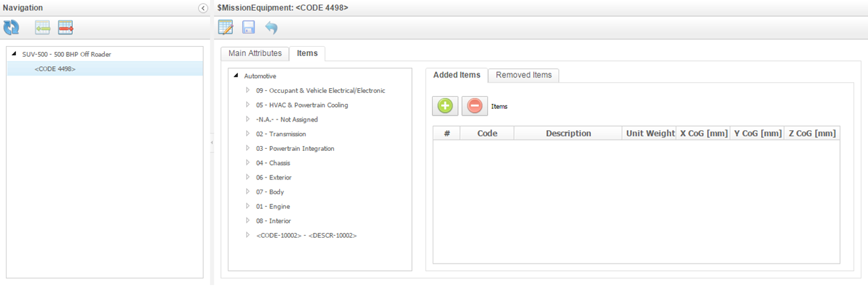Expand the 02 - Transmission node
Viewport: 868px width, 287px height.
(x=248, y=134)
